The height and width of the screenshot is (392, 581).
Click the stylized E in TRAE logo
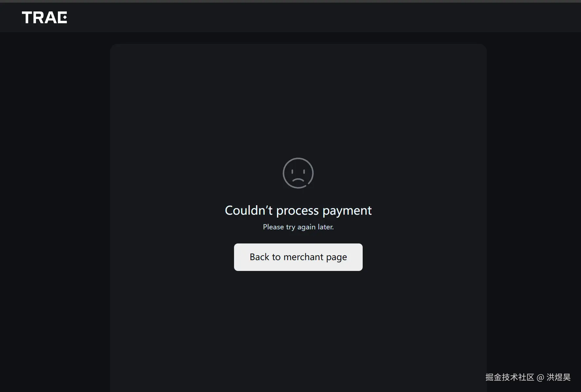pyautogui.click(x=62, y=17)
